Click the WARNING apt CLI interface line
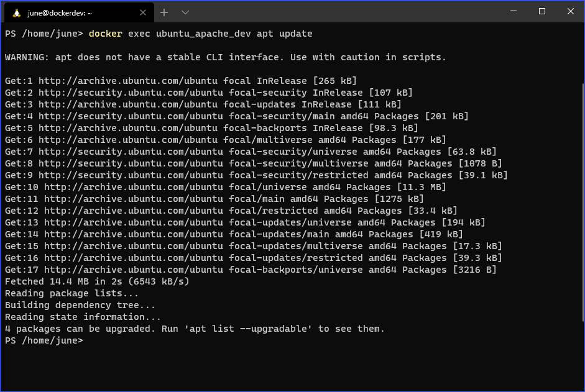Image resolution: width=585 pixels, height=392 pixels. (225, 57)
